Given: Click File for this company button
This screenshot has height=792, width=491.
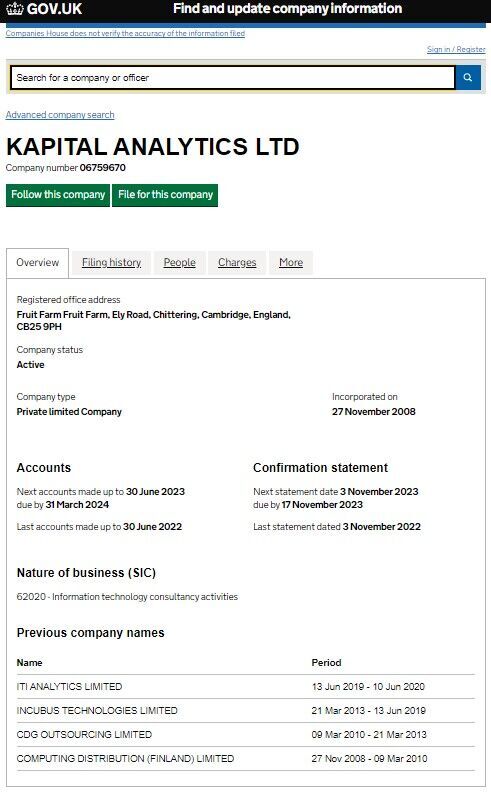Looking at the screenshot, I should 165,195.
